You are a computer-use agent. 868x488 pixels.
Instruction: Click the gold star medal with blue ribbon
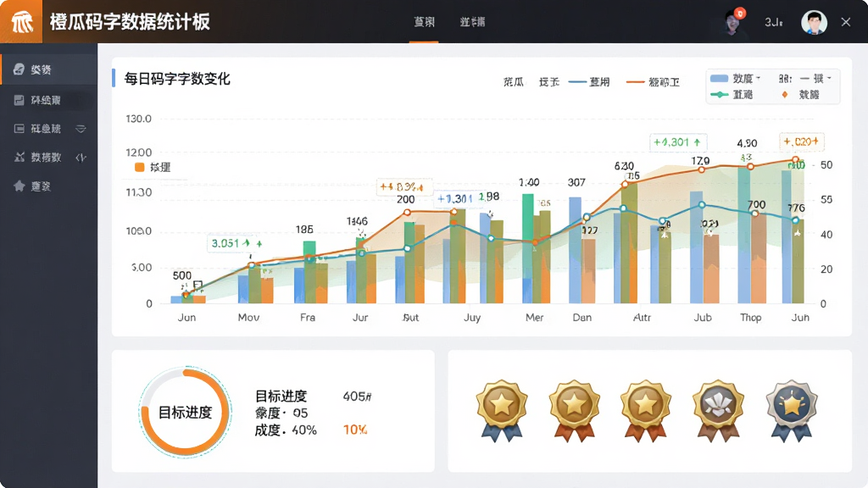(x=502, y=410)
